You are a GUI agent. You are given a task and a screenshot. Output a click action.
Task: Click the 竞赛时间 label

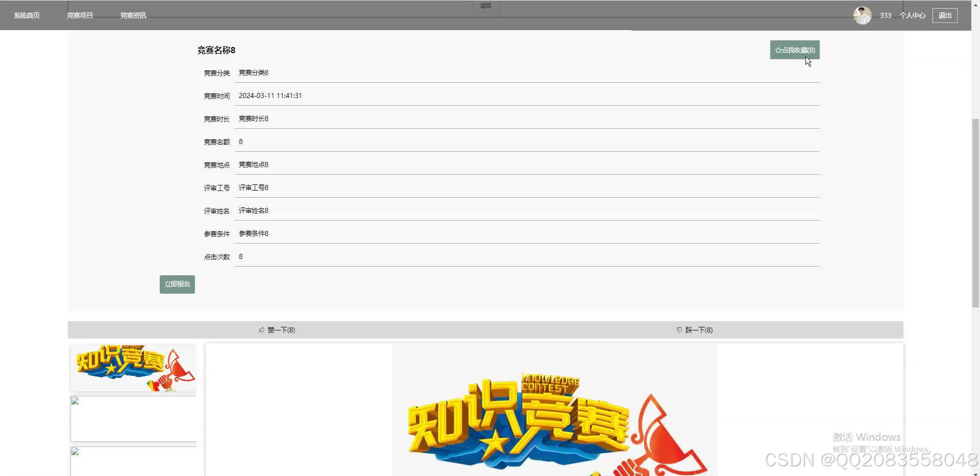click(x=217, y=96)
